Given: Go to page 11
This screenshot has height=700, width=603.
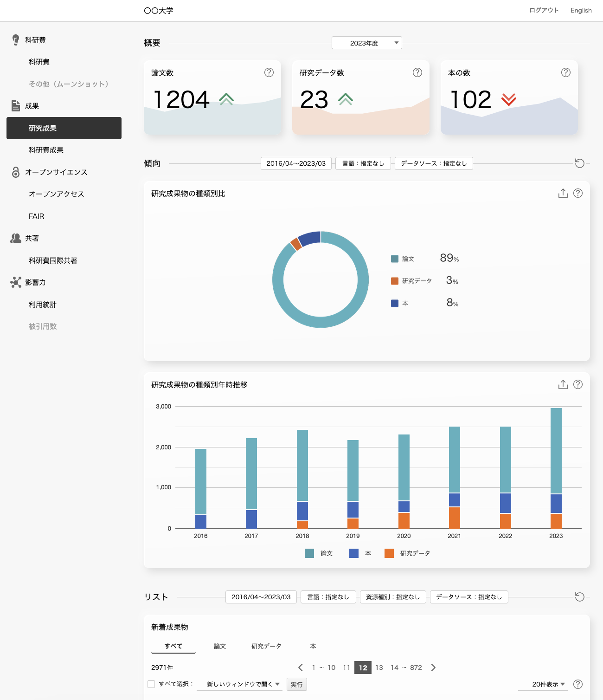Looking at the screenshot, I should (x=346, y=668).
